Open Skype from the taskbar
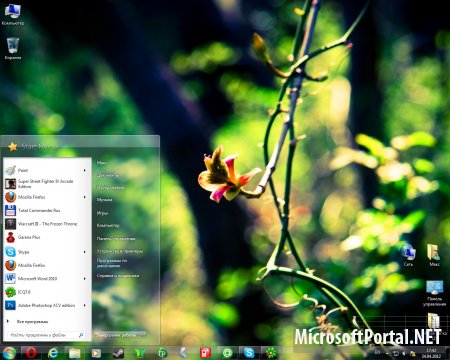The image size is (450, 360). point(249,353)
